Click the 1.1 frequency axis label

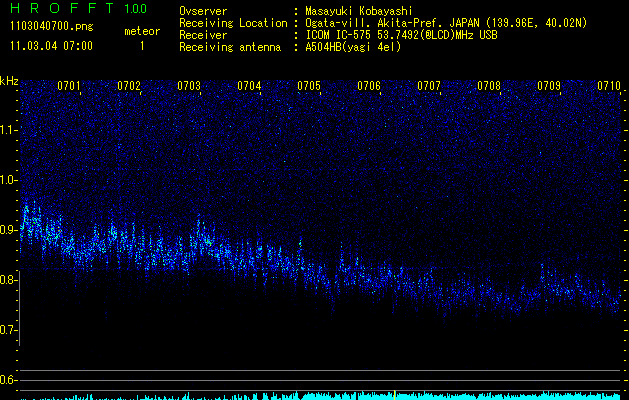[x=8, y=130]
